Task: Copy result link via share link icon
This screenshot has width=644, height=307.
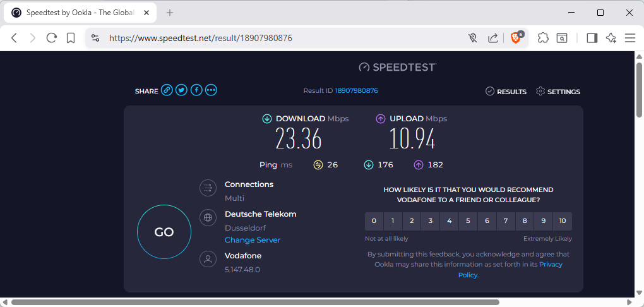Action: pyautogui.click(x=167, y=90)
